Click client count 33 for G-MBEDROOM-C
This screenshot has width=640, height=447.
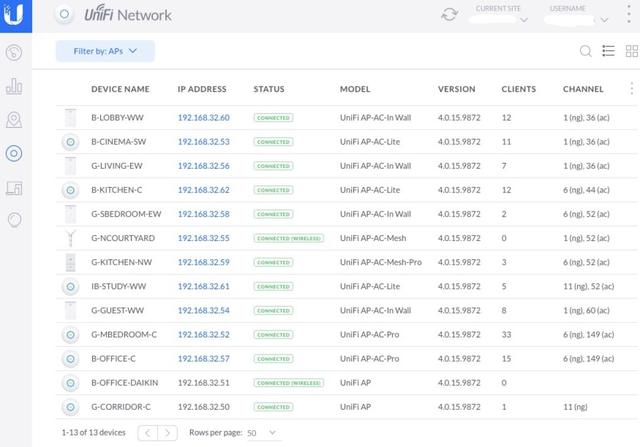pyautogui.click(x=506, y=334)
